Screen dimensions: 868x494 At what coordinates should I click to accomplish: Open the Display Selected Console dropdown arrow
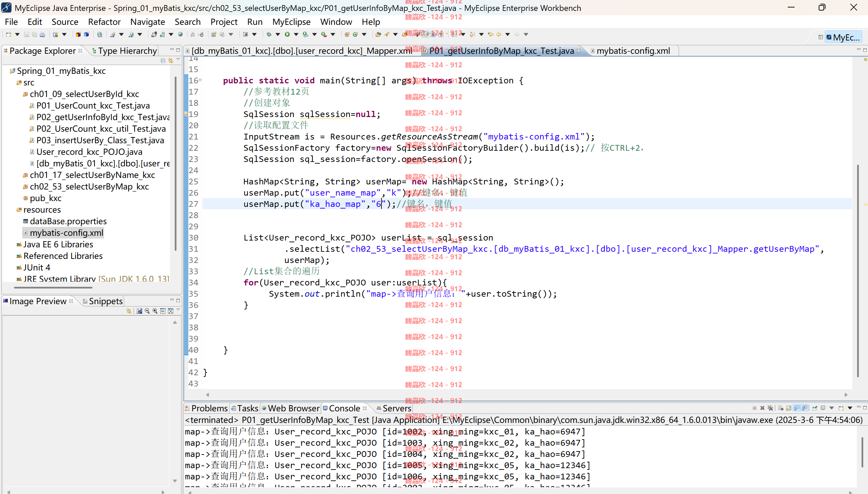point(832,408)
